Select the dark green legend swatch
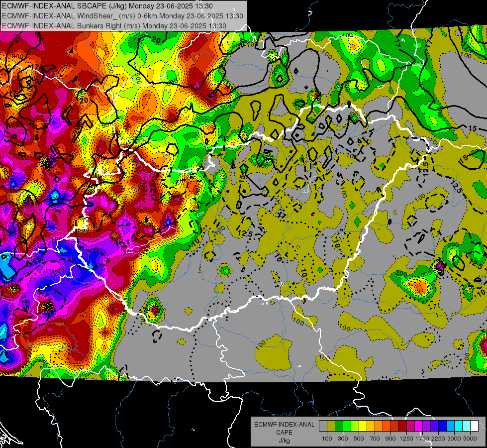This screenshot has width=487, height=448. point(339,426)
